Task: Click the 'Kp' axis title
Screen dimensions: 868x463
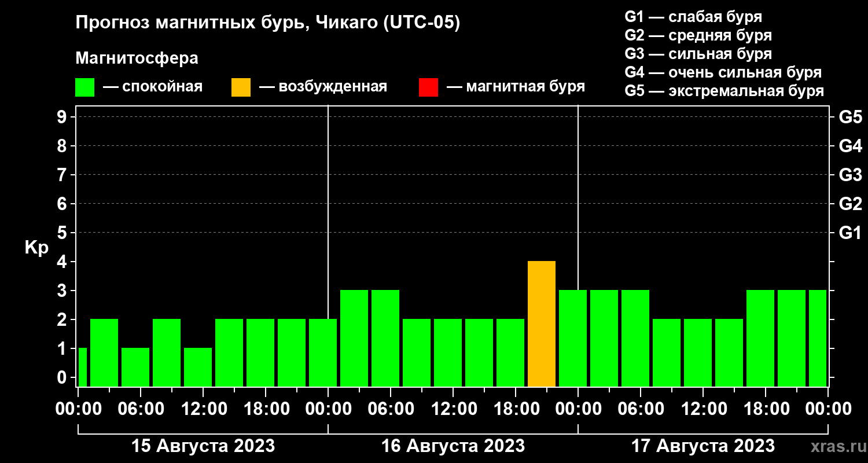Action: pos(36,247)
